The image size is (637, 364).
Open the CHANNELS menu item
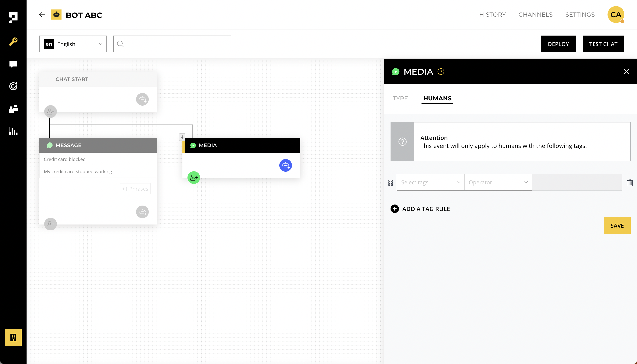pos(535,15)
